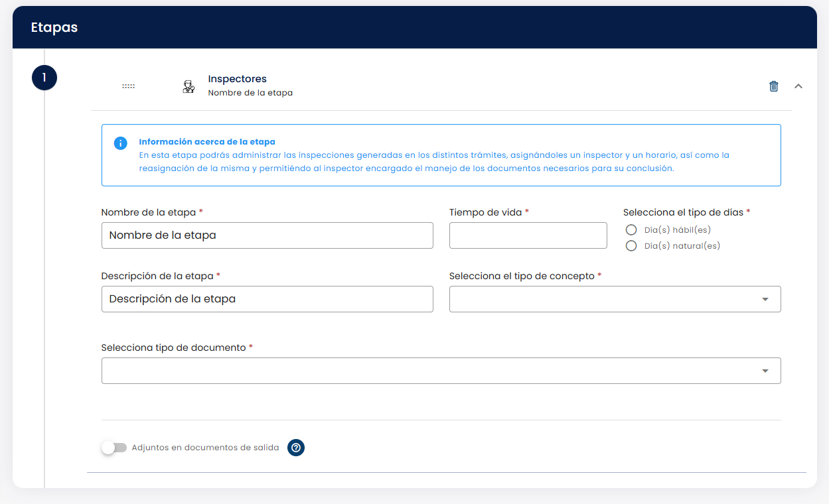Select Día(s) hábil(es) radio option
Viewport: 829px width, 504px height.
(631, 230)
